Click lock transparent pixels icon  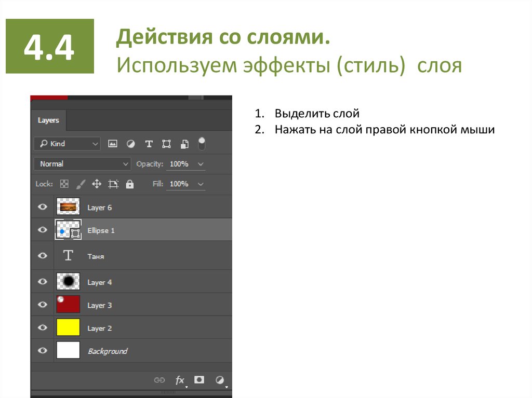click(64, 184)
